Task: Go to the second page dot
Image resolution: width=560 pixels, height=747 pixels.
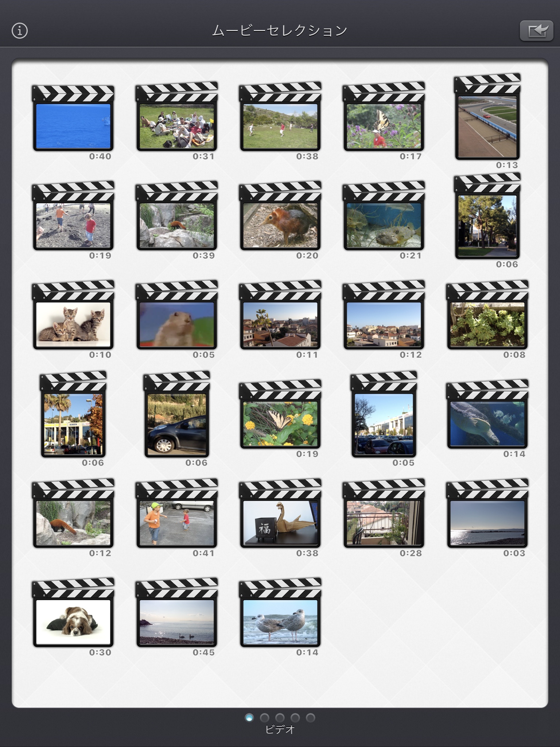Action: point(265,718)
